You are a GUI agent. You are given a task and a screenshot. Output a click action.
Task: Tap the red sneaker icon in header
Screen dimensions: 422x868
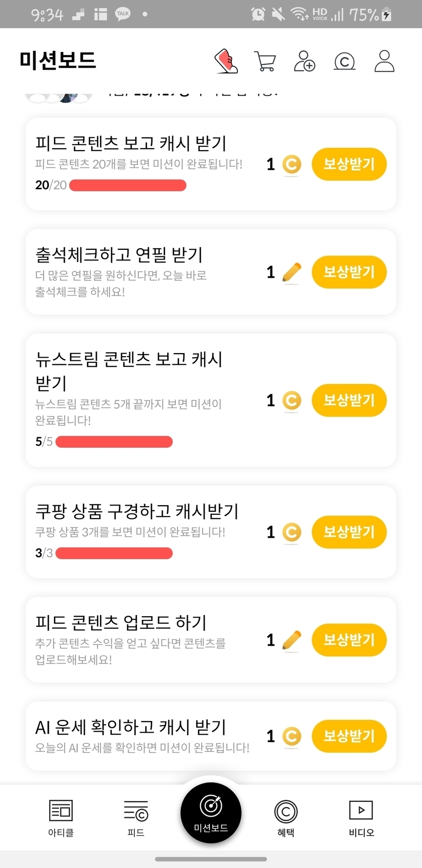(226, 61)
